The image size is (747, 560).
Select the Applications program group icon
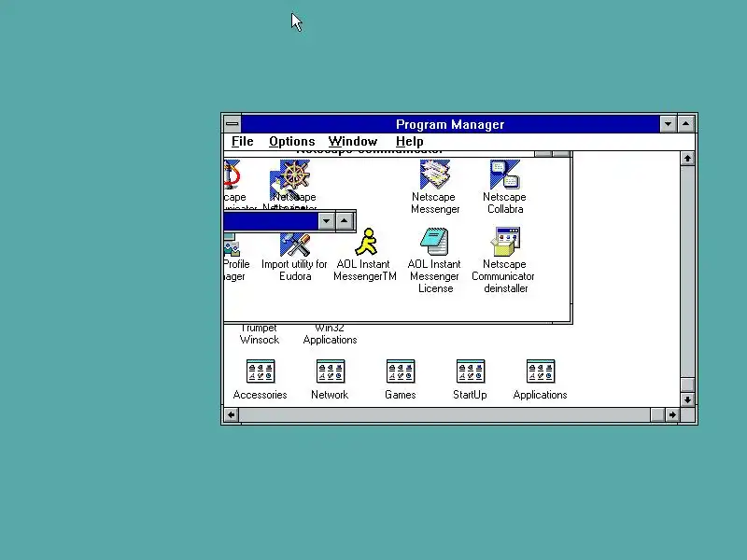pyautogui.click(x=541, y=371)
